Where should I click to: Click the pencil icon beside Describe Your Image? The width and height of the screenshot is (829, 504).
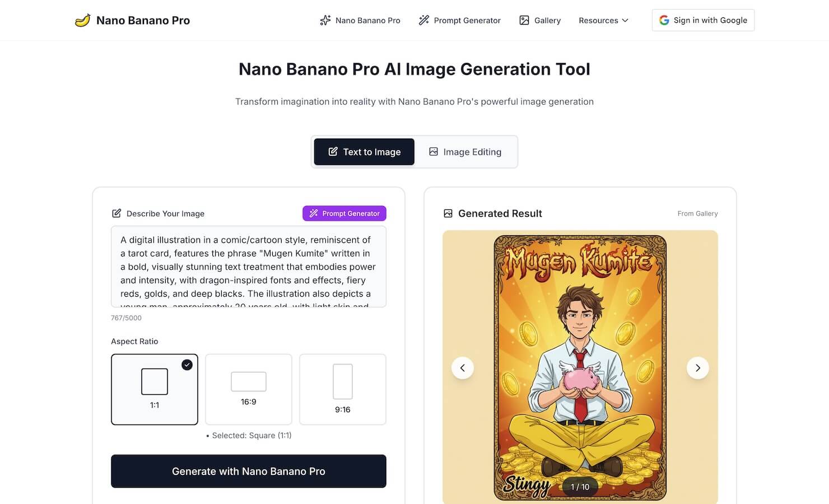(117, 213)
